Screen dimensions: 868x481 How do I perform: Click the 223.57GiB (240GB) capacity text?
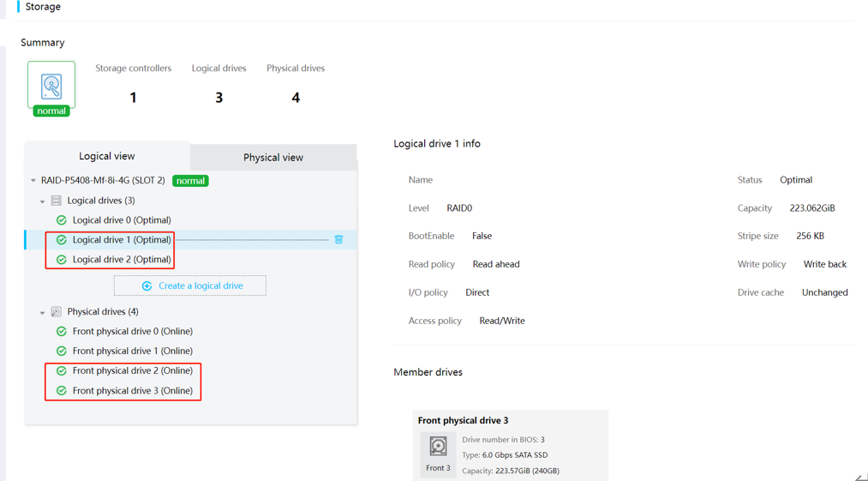527,471
